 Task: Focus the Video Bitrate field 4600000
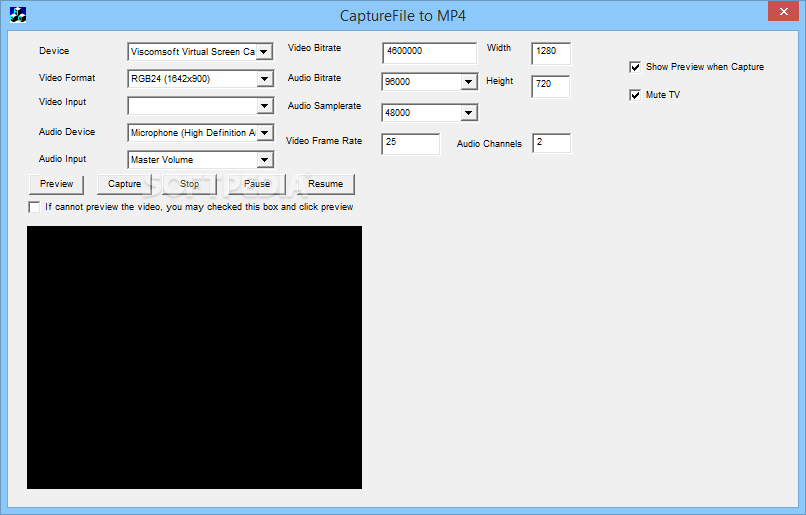430,53
